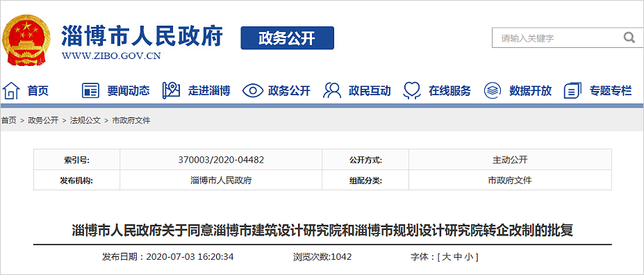Select 政务公开 in the navigation bar
Screen dimensions: 644x275
pyautogui.click(x=289, y=91)
